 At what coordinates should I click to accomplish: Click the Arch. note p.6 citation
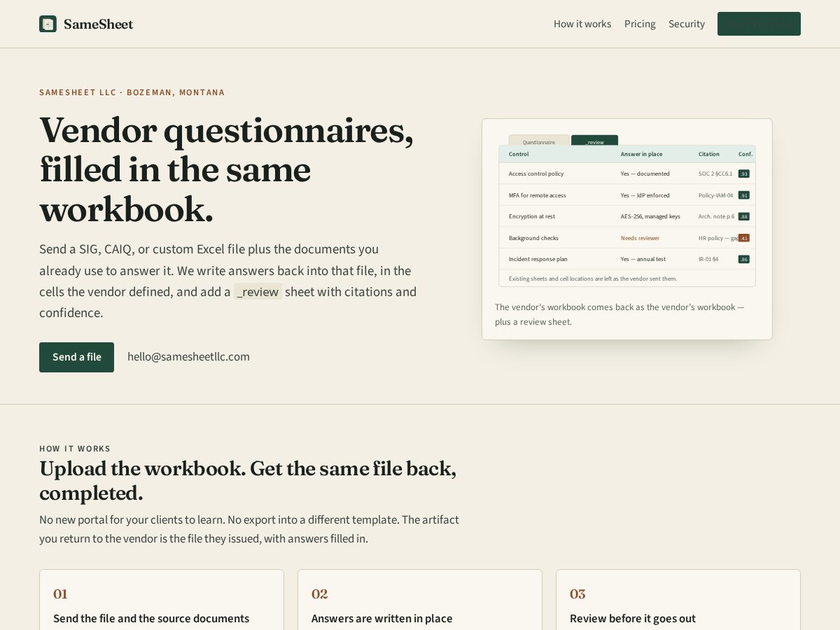point(717,216)
